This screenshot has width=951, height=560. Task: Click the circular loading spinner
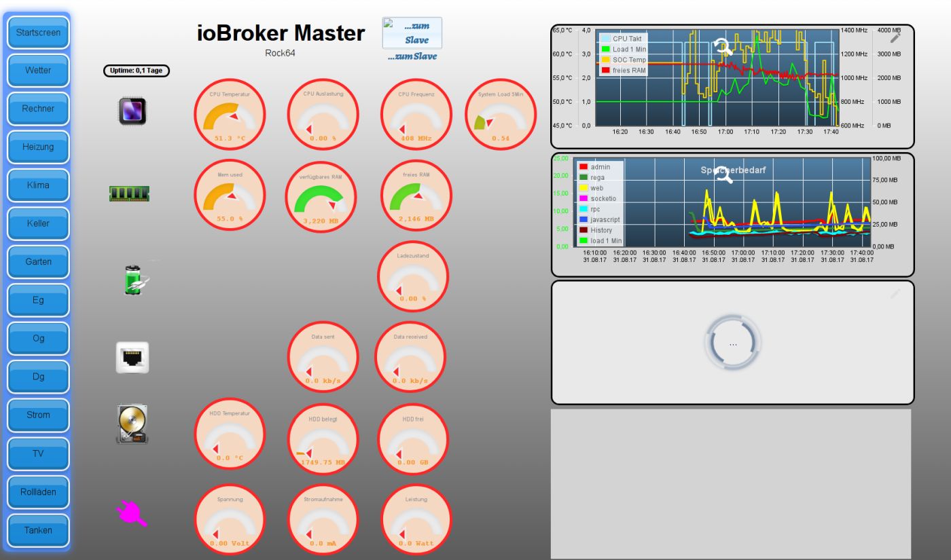tap(732, 343)
